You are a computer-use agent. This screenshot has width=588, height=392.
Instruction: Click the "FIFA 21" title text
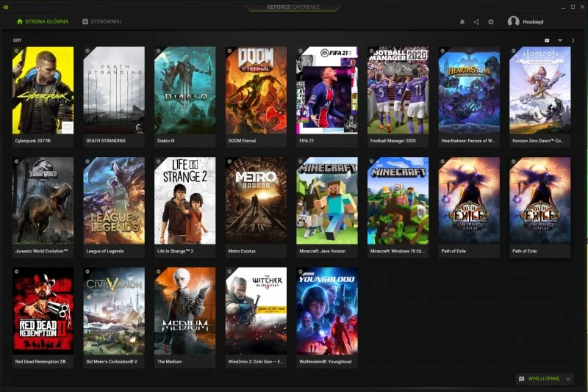point(306,141)
